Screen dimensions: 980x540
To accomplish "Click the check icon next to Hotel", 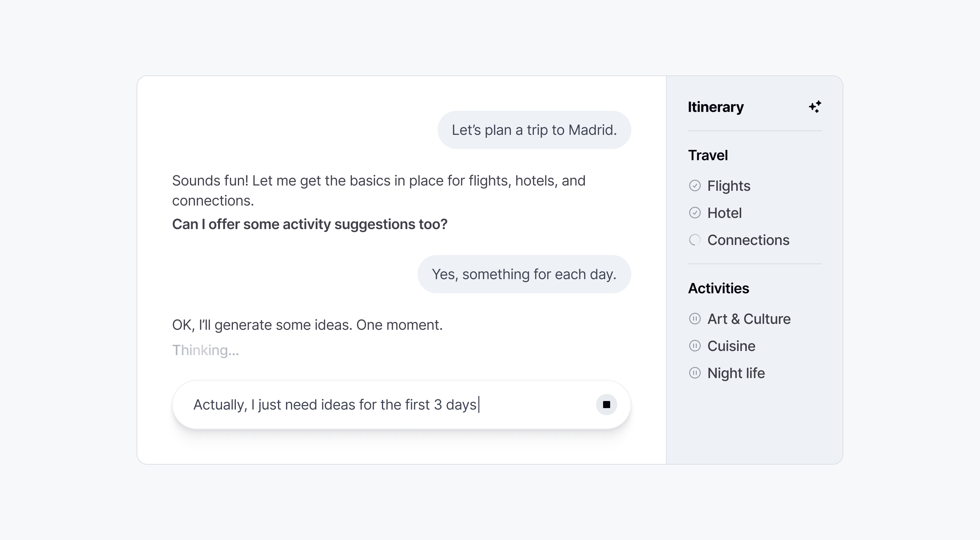I will tap(696, 213).
